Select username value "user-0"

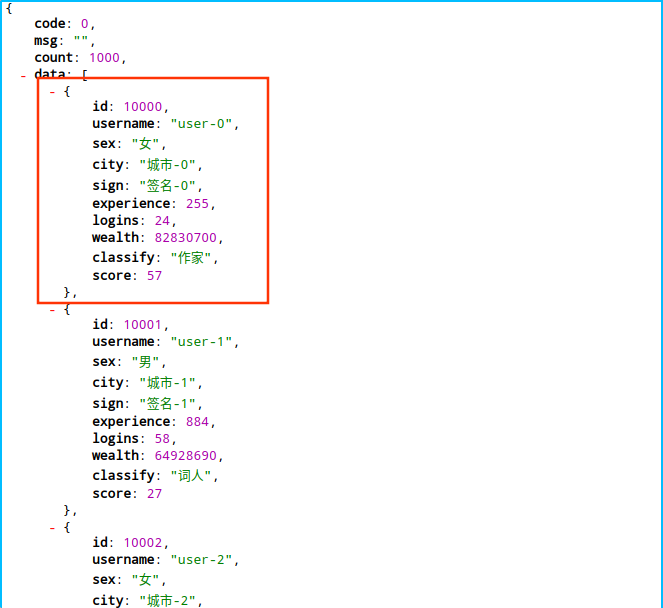point(201,123)
